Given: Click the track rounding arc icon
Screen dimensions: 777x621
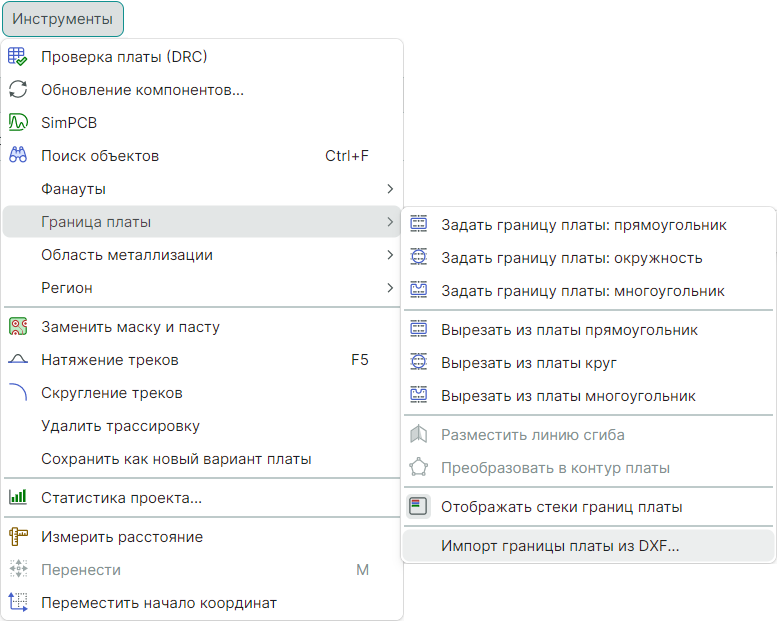Looking at the screenshot, I should coord(18,393).
